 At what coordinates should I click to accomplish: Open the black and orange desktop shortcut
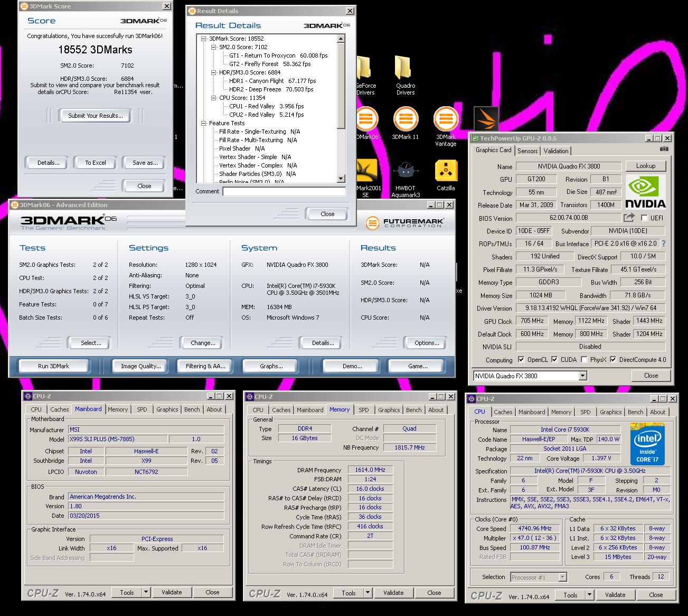point(486,119)
